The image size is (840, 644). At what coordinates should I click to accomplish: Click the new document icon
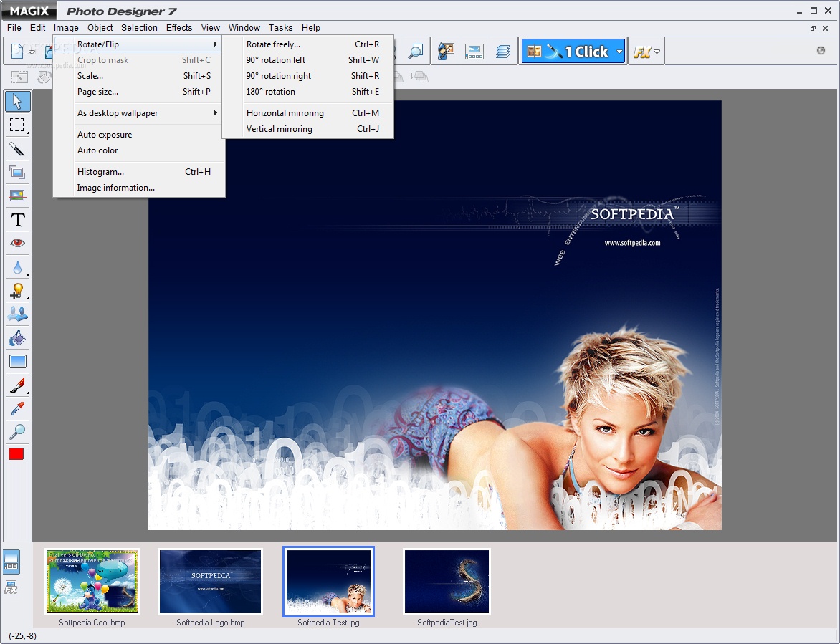[17, 51]
